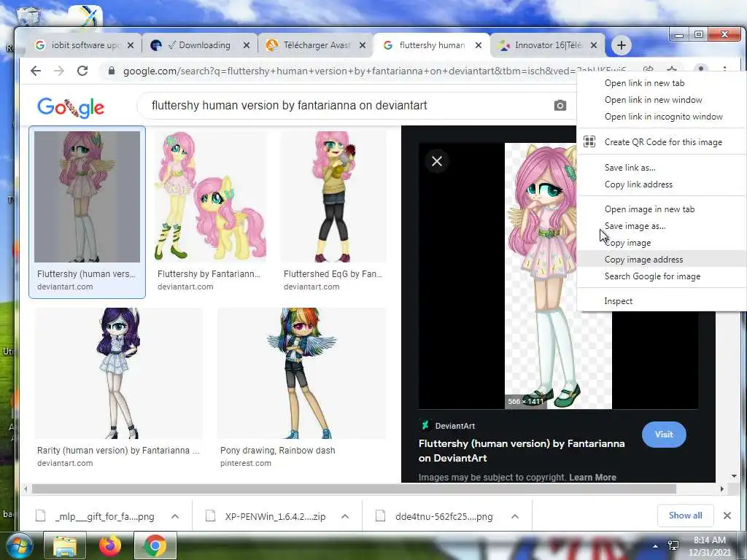Reload the page with the refresh icon
747x560 pixels.
pos(82,71)
